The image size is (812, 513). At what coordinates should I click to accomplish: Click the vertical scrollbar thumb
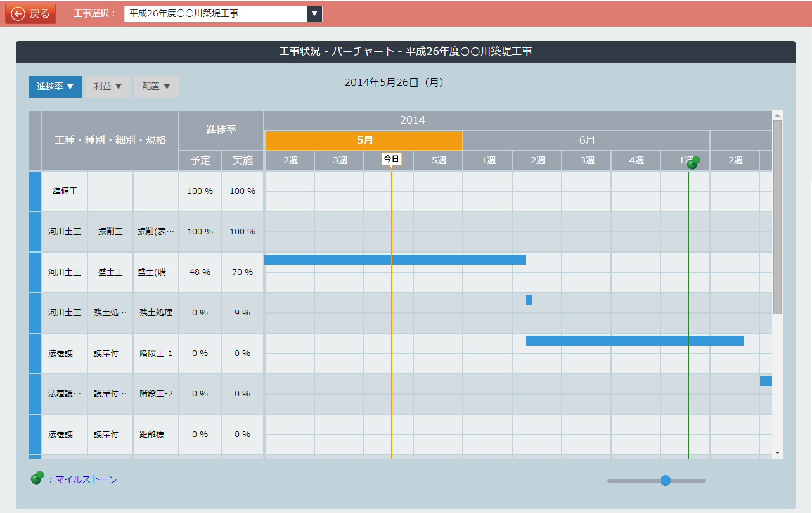coord(778,217)
